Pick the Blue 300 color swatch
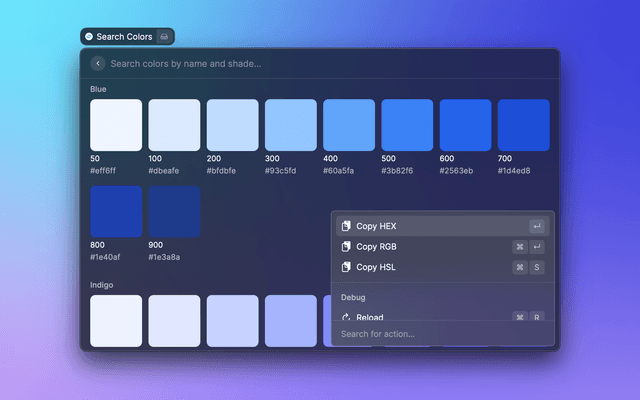640x400 pixels. pos(290,125)
